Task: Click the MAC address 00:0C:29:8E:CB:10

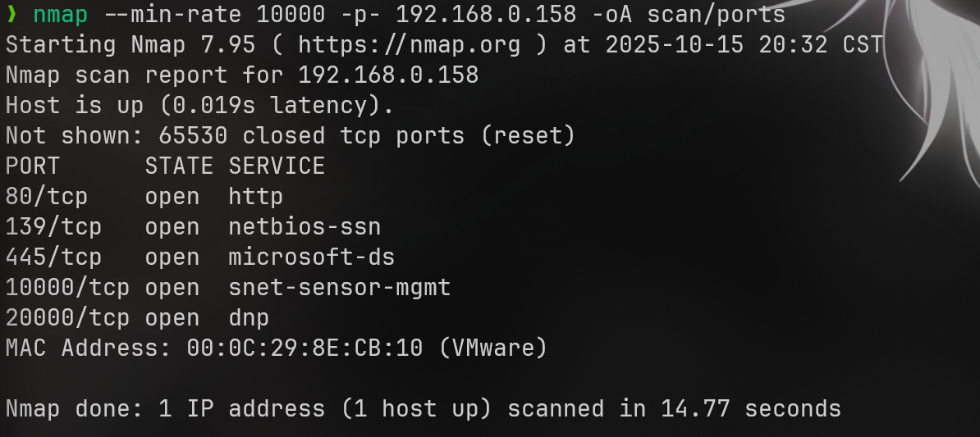Action: pyautogui.click(x=305, y=348)
